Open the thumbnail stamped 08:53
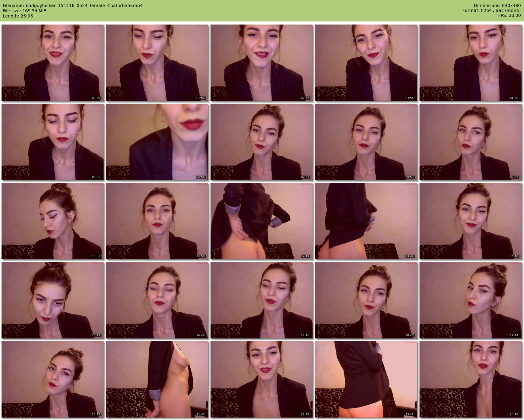This screenshot has height=420, width=524. click(x=366, y=142)
